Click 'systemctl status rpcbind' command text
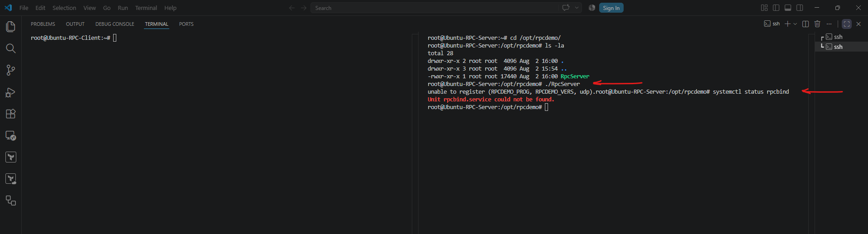Image resolution: width=868 pixels, height=234 pixels. pyautogui.click(x=751, y=92)
